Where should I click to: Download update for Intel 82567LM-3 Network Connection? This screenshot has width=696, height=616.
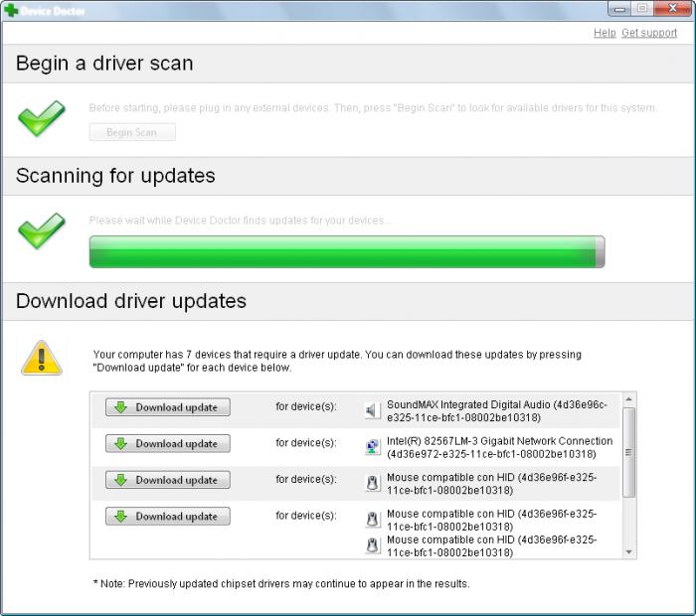click(x=168, y=443)
